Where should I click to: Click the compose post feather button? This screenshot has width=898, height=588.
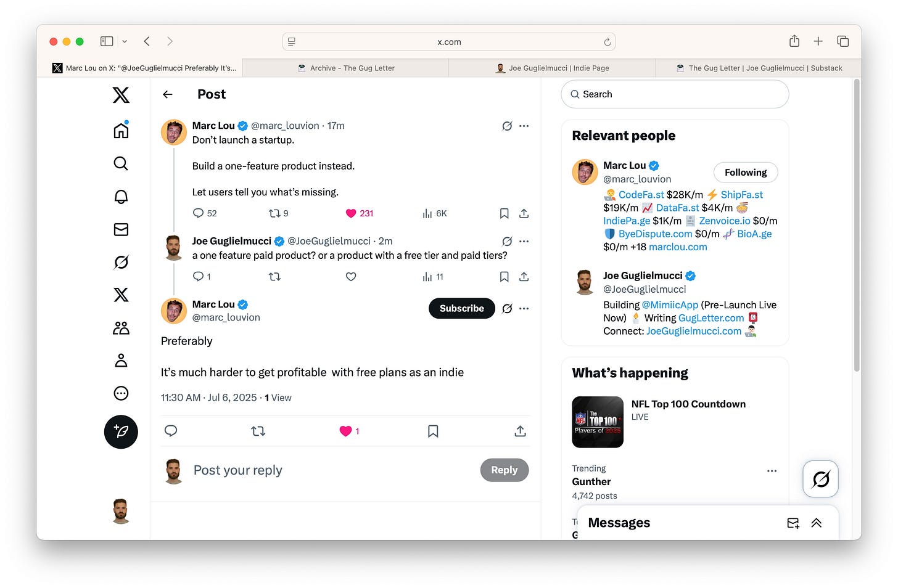tap(121, 431)
